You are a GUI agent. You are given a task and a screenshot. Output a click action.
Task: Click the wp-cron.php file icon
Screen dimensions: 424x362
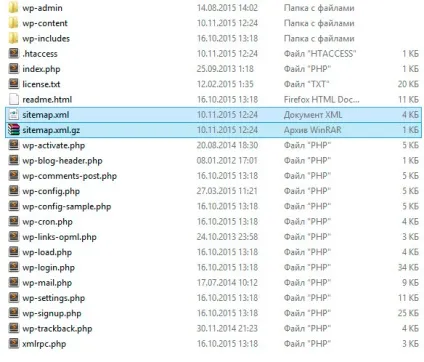(13, 221)
